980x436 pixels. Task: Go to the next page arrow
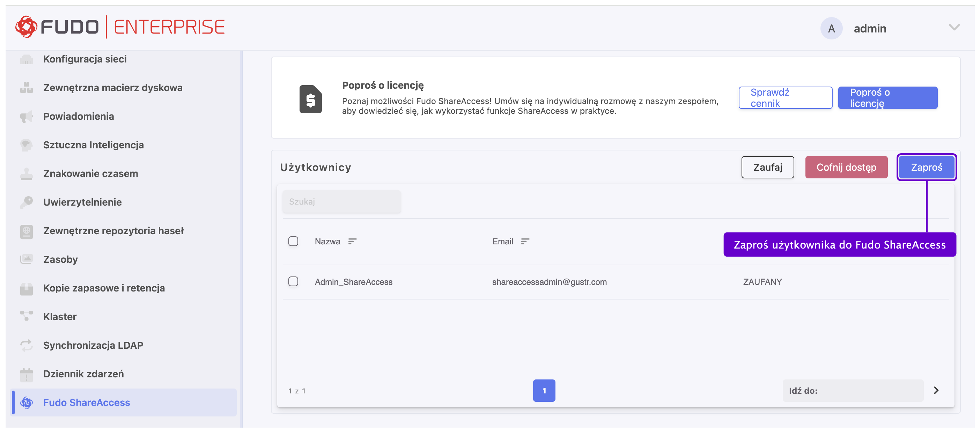(x=936, y=390)
